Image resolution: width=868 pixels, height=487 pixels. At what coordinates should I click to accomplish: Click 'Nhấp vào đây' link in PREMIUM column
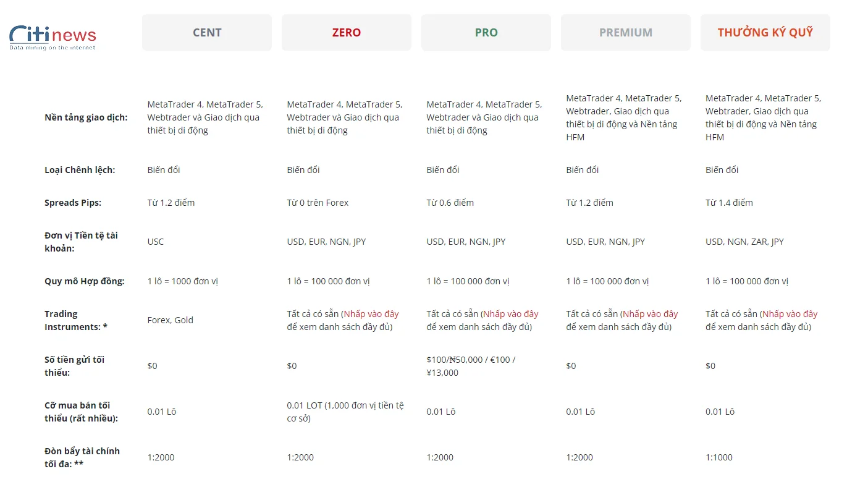651,314
